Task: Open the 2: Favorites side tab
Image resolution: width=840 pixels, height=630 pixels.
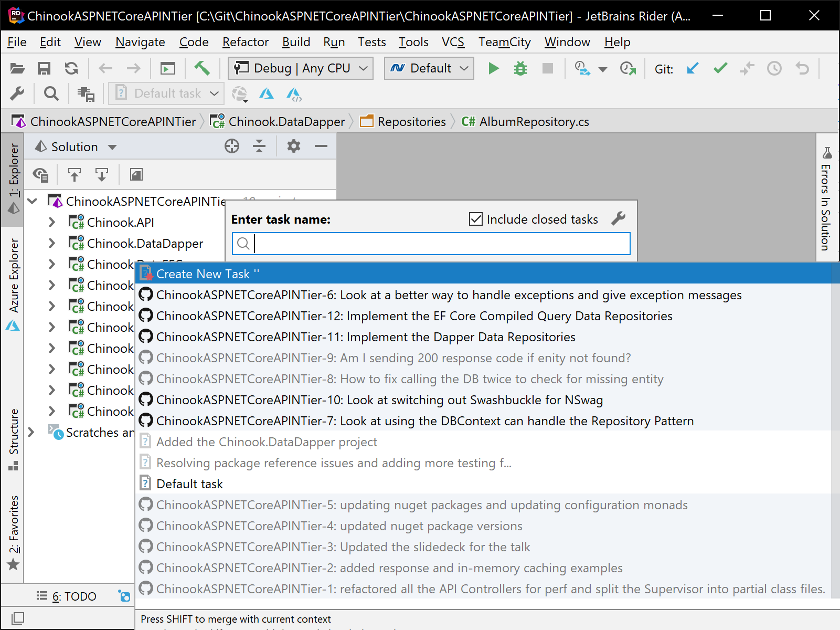Action: pos(13,533)
